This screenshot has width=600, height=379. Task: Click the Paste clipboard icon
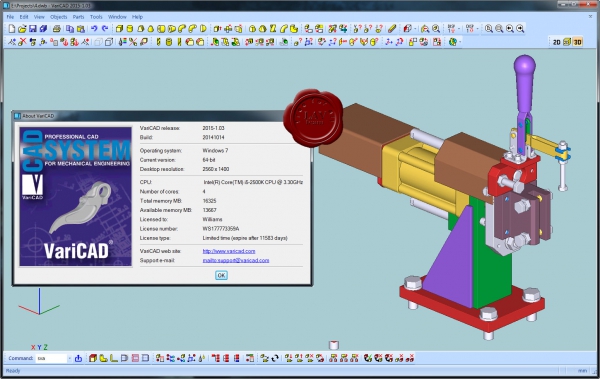[80, 29]
